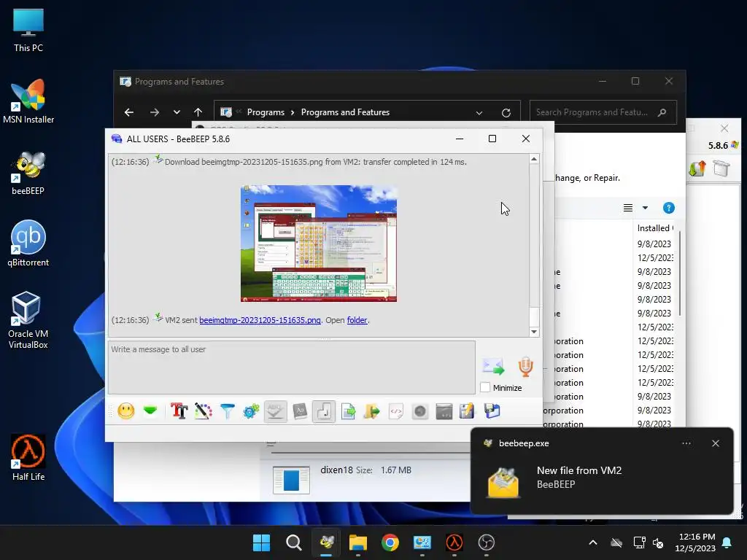
Task: Click OBS Studio icon on the taskbar
Action: (486, 542)
